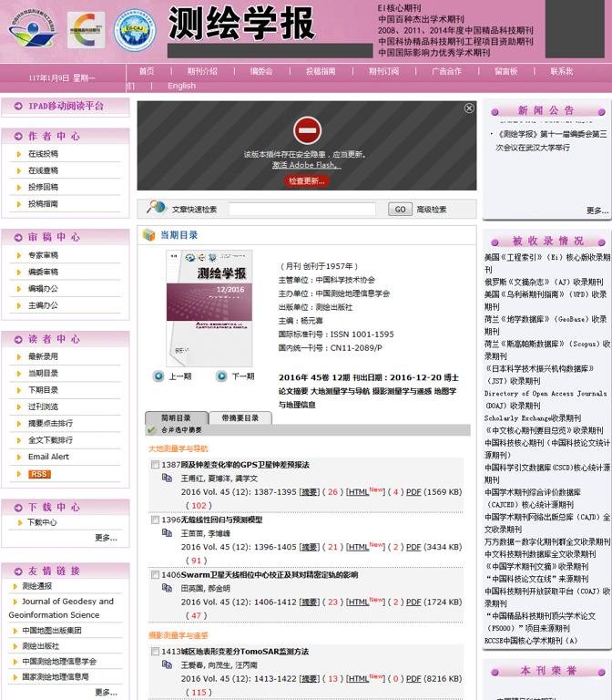Open PDF link for article 1387
The height and width of the screenshot is (700, 612).
(x=413, y=492)
